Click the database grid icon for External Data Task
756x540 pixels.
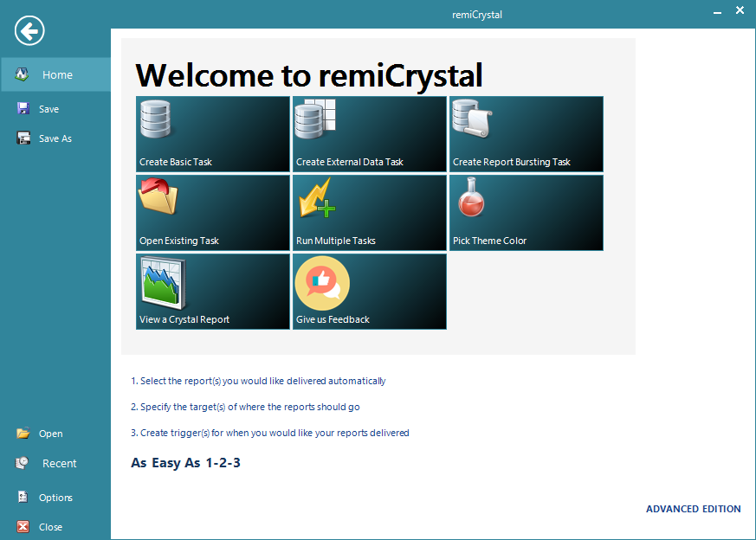[x=315, y=119]
